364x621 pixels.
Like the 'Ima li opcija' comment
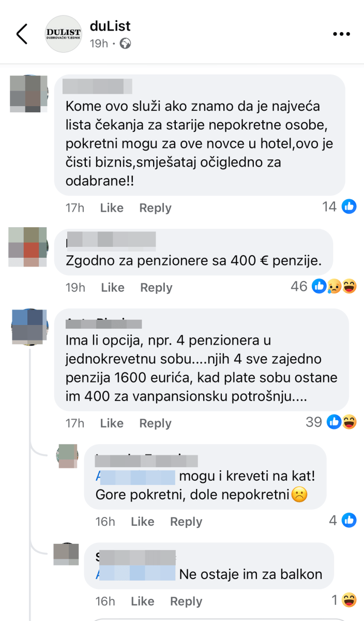pos(112,423)
